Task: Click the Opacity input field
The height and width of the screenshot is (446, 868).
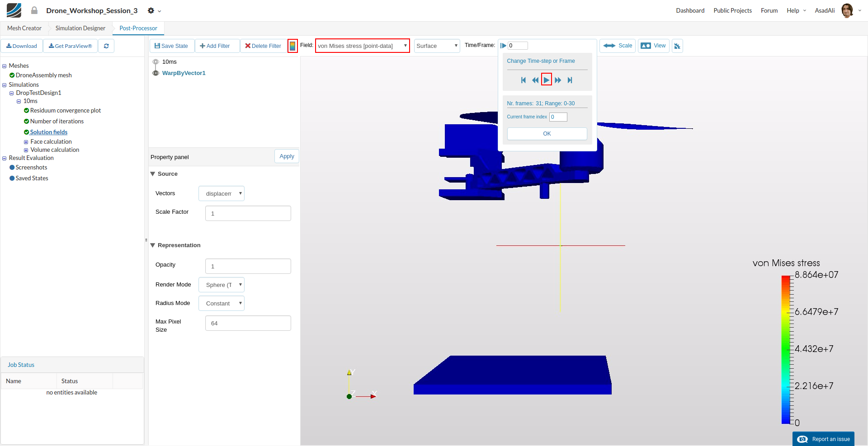Action: pos(248,266)
